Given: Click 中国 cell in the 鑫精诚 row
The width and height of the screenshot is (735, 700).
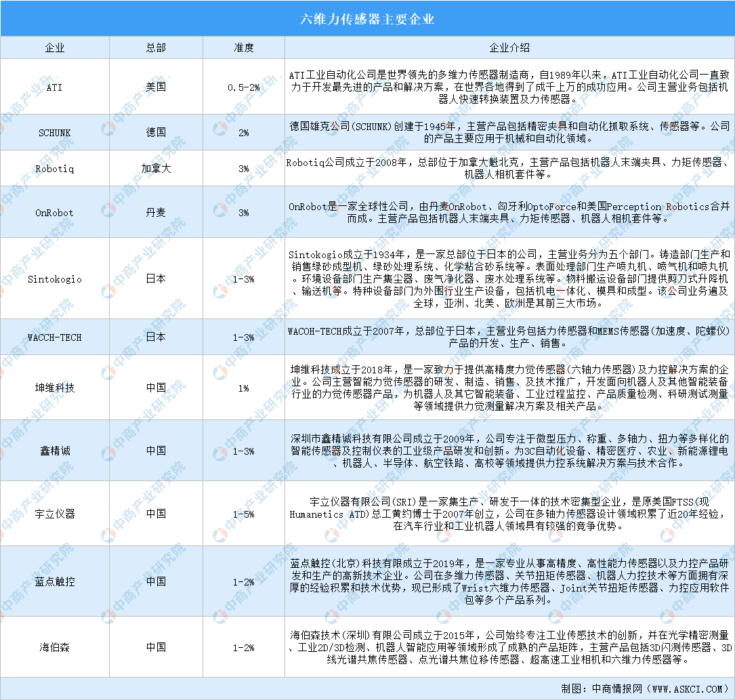Looking at the screenshot, I should click(x=156, y=451).
